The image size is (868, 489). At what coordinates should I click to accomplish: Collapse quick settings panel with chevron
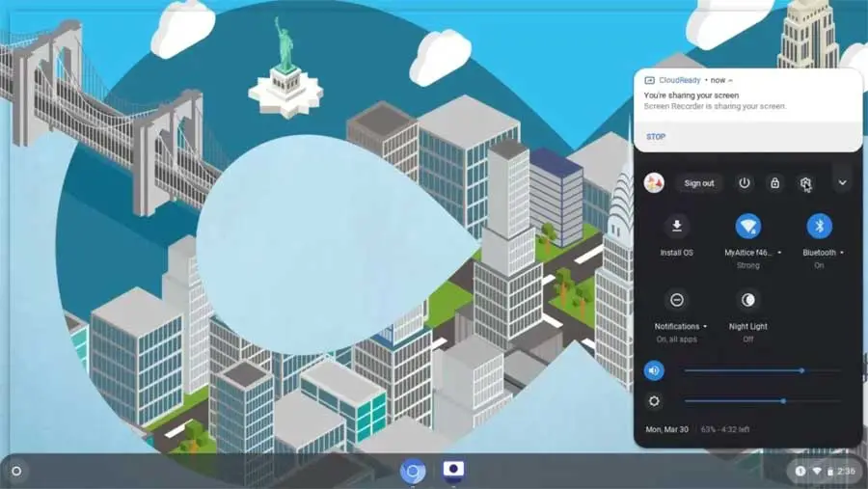click(842, 182)
